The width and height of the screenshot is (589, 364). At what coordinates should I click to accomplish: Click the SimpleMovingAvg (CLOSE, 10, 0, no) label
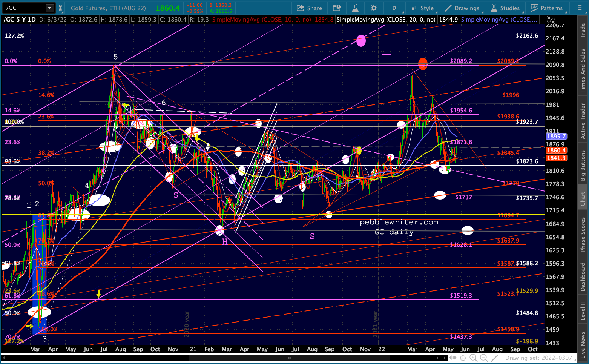261,19
